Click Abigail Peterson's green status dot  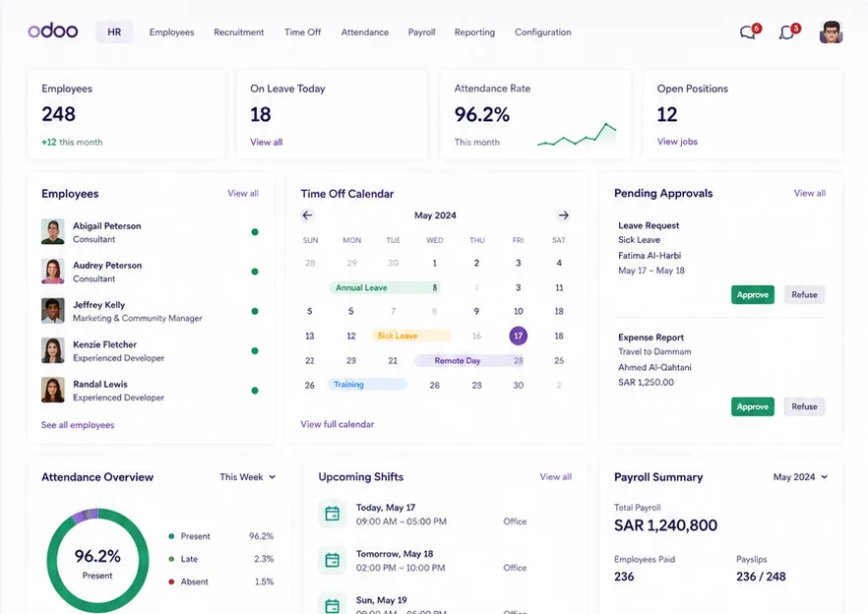tap(255, 232)
